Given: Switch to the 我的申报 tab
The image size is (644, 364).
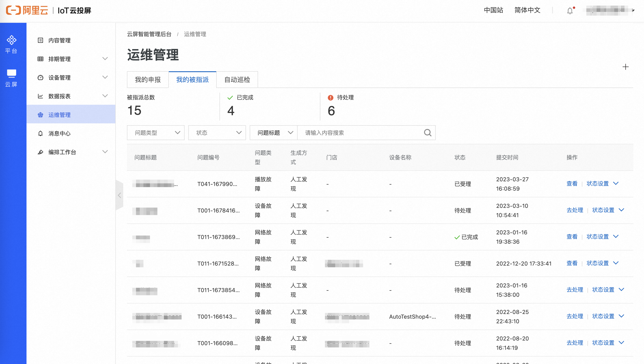Looking at the screenshot, I should coord(148,80).
